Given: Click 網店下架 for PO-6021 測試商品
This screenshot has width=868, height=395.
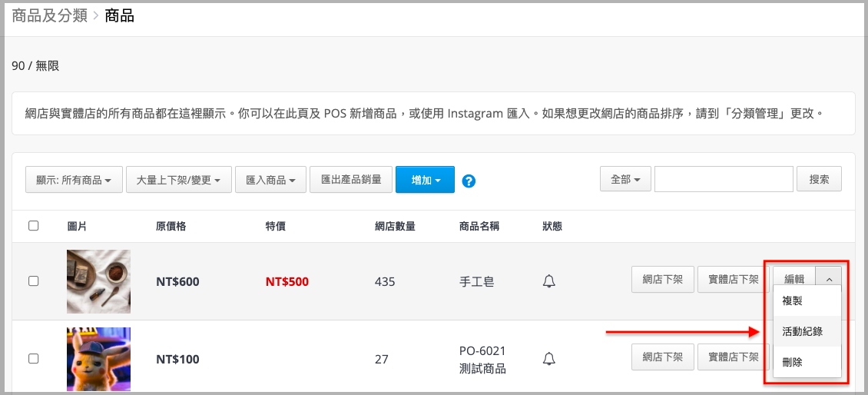Looking at the screenshot, I should [663, 357].
